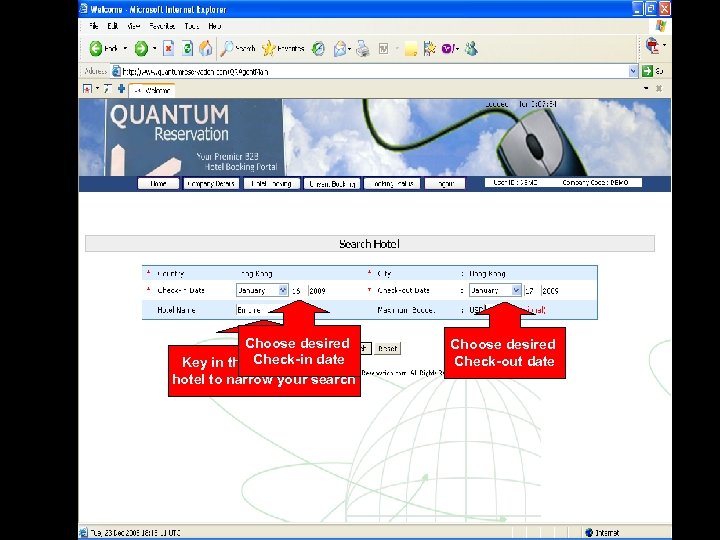Viewport: 720px width, 540px height.
Task: Expand the address bar URL dropdown
Action: tap(633, 71)
